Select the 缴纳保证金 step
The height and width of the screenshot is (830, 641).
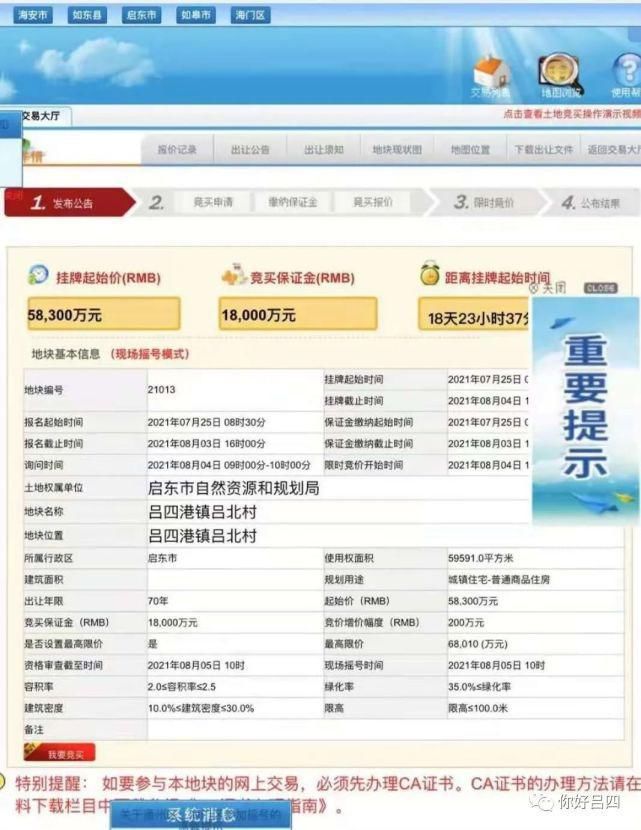(293, 202)
